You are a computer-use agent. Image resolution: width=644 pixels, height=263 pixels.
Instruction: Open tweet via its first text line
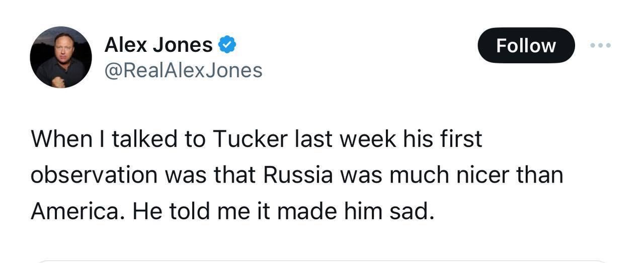point(256,139)
